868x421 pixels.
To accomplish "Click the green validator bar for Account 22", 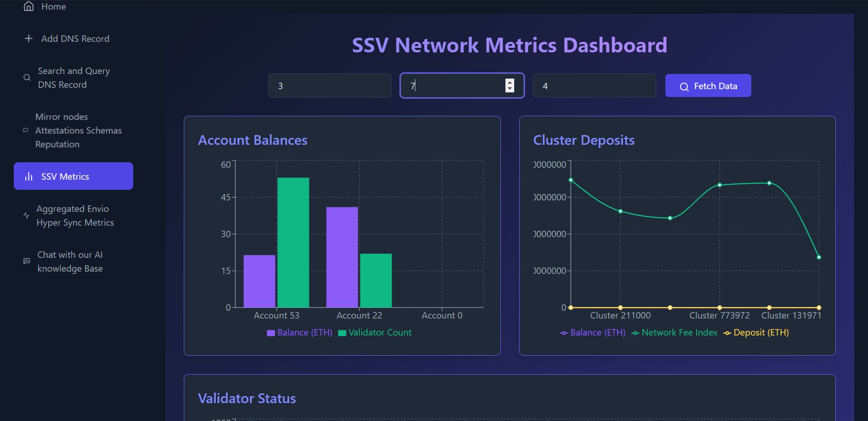I will 376,280.
